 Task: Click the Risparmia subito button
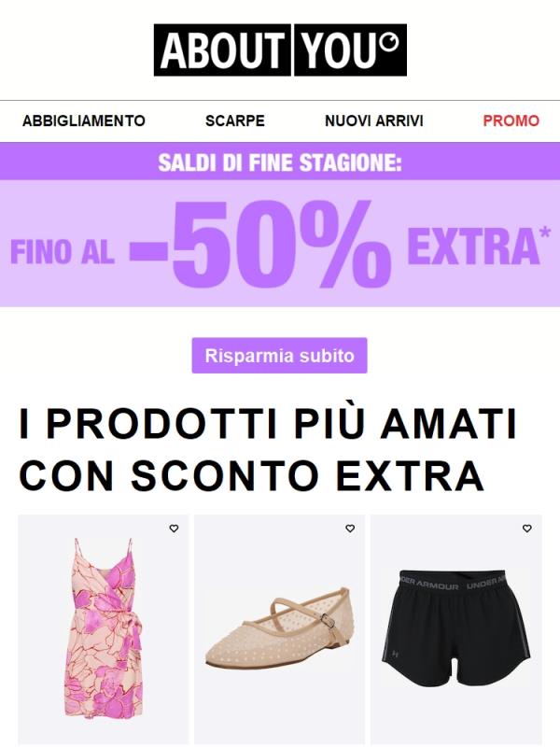coord(279,356)
